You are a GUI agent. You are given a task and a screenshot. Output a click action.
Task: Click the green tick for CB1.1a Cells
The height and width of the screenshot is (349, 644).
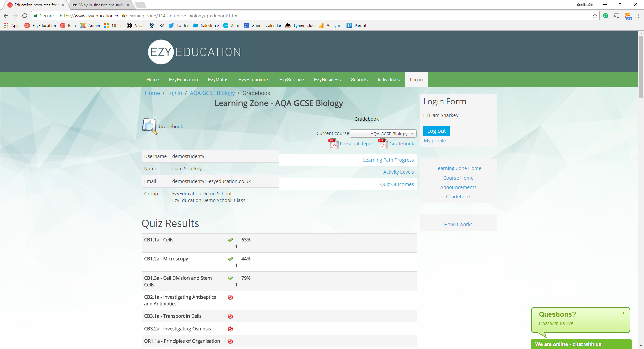(x=230, y=240)
